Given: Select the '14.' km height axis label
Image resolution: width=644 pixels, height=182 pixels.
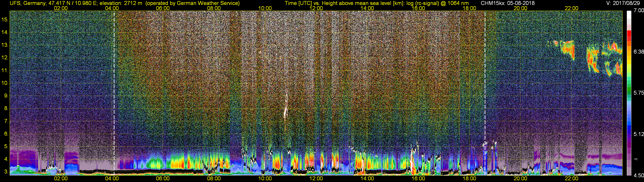Looking at the screenshot, I should (5, 32).
